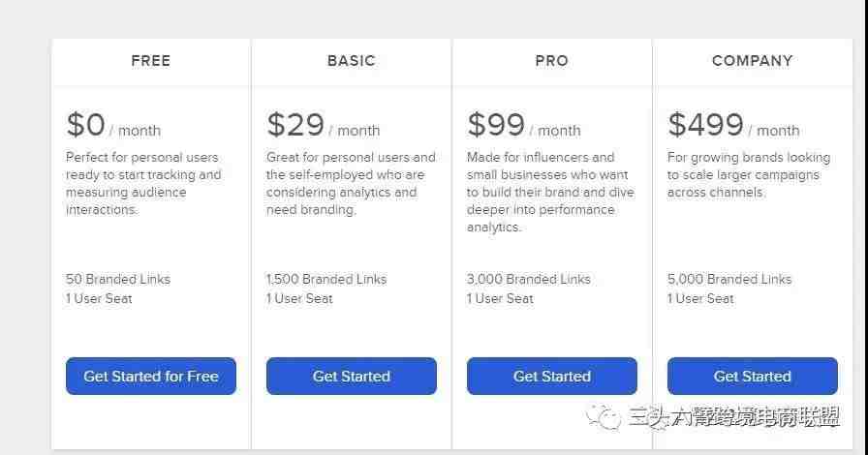Click the Get Started for Free button
The width and height of the screenshot is (868, 455).
coord(150,376)
